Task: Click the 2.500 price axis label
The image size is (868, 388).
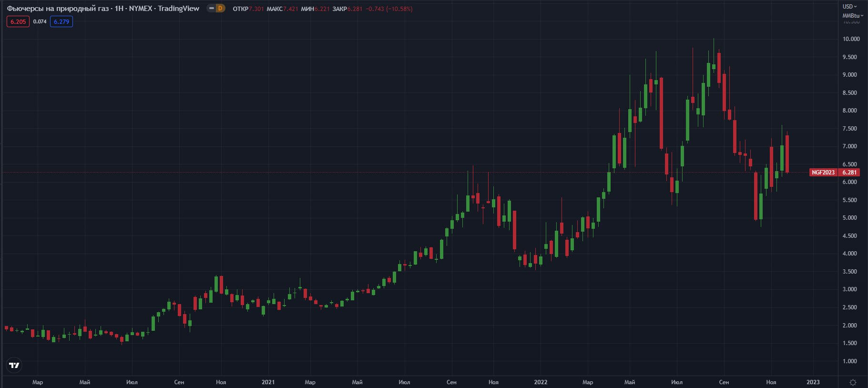Action: (849, 307)
